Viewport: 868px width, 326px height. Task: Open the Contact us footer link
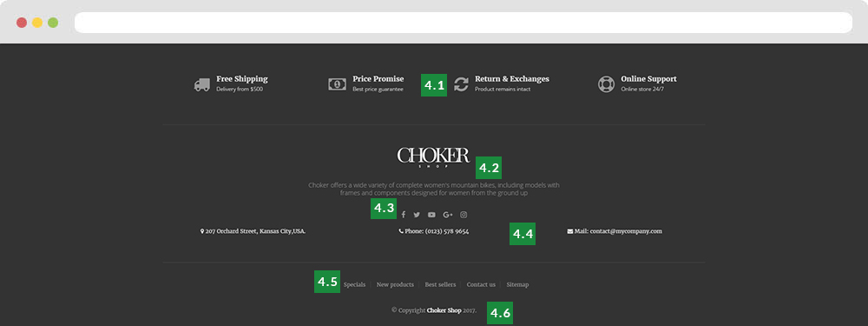pyautogui.click(x=481, y=284)
